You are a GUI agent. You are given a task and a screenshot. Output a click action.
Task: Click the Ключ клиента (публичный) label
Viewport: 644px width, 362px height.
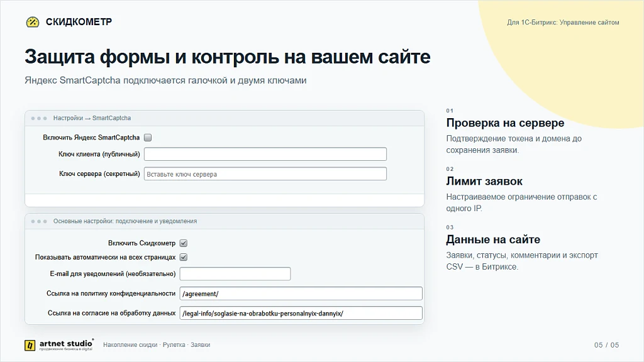tap(99, 154)
